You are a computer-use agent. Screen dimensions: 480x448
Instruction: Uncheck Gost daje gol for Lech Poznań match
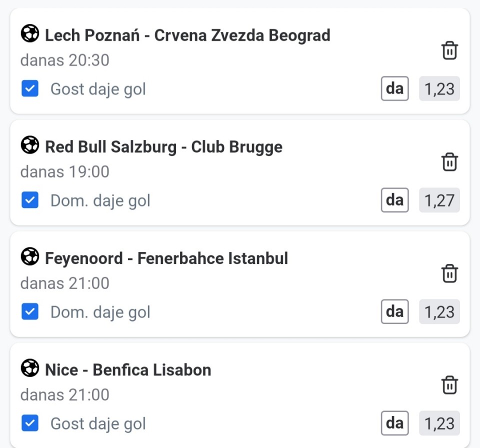click(30, 88)
